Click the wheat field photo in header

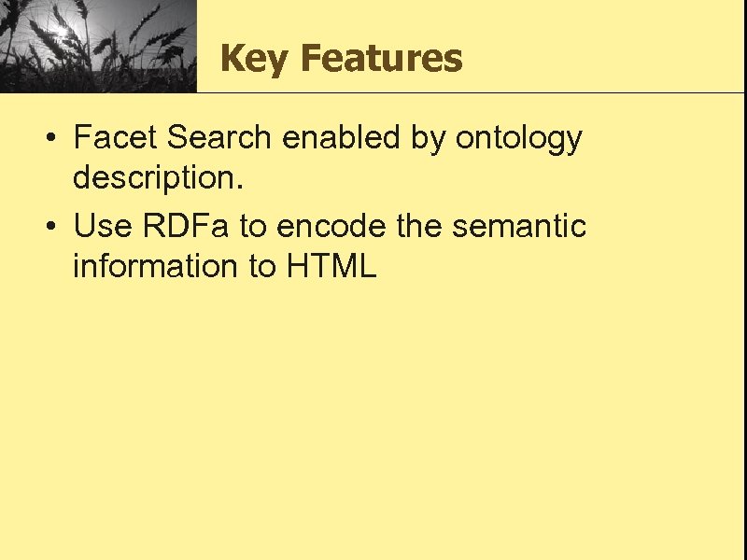(x=98, y=47)
